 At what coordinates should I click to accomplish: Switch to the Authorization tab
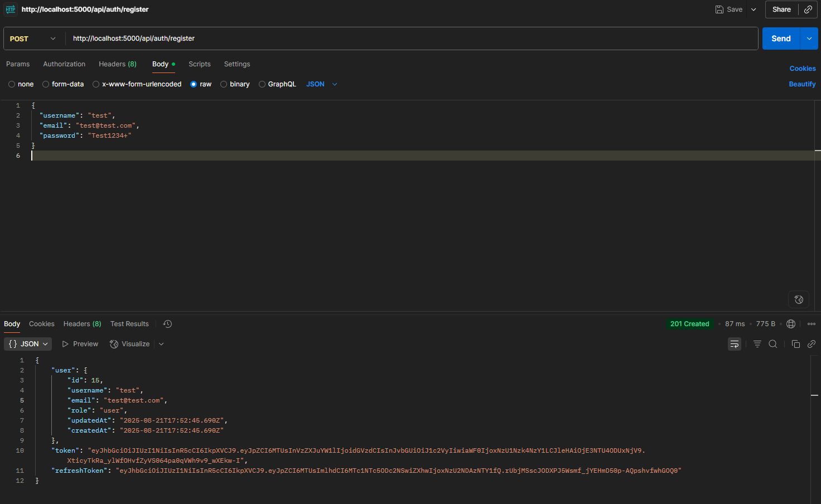coord(64,64)
